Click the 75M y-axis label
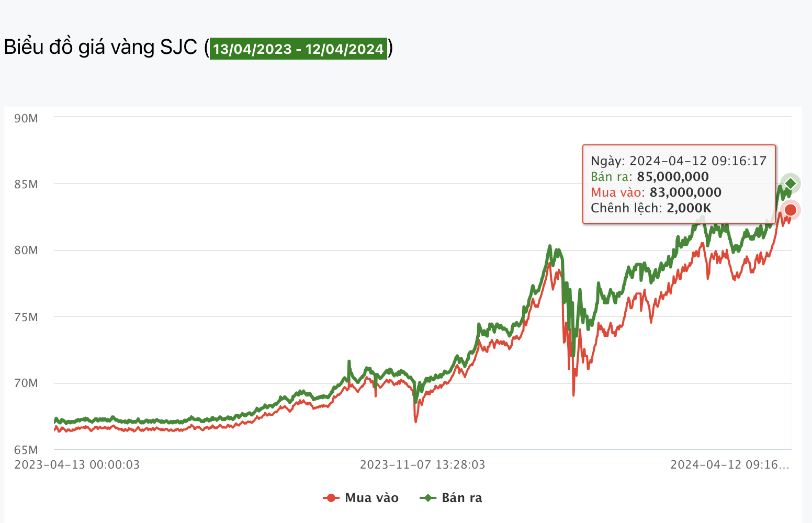The width and height of the screenshot is (812, 523). pos(26,317)
